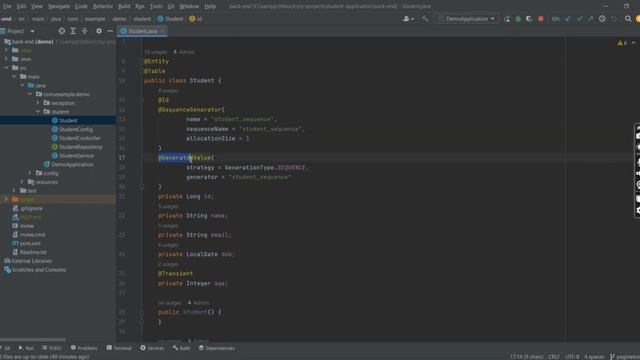Open the Dependencies tool window
This screenshot has width=640, height=360.
(217, 348)
